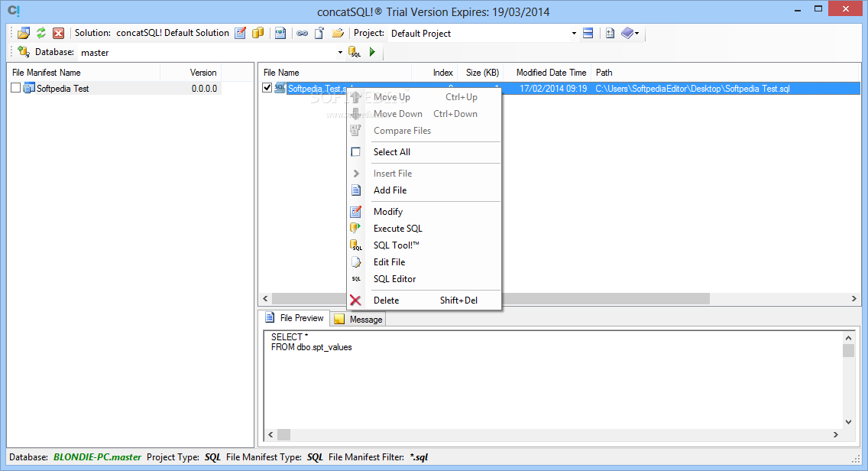Viewport: 868px width, 471px height.
Task: Sort by Version column header
Action: click(190, 73)
